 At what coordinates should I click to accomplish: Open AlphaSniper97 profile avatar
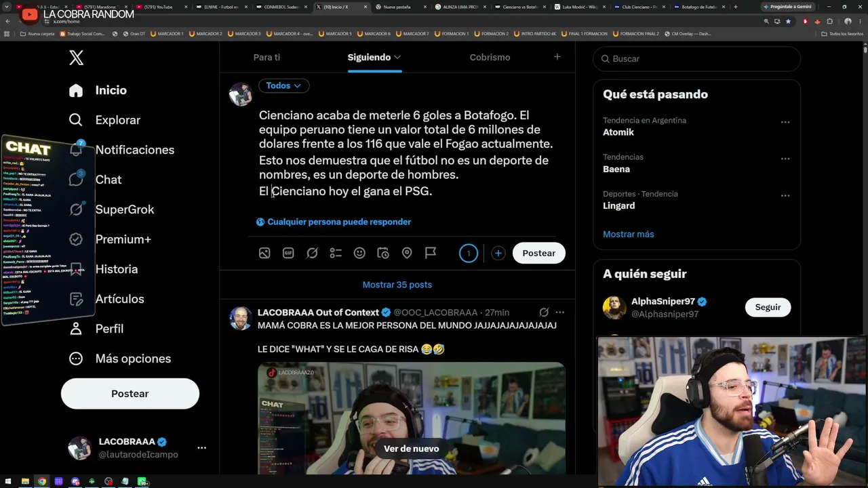pyautogui.click(x=614, y=307)
